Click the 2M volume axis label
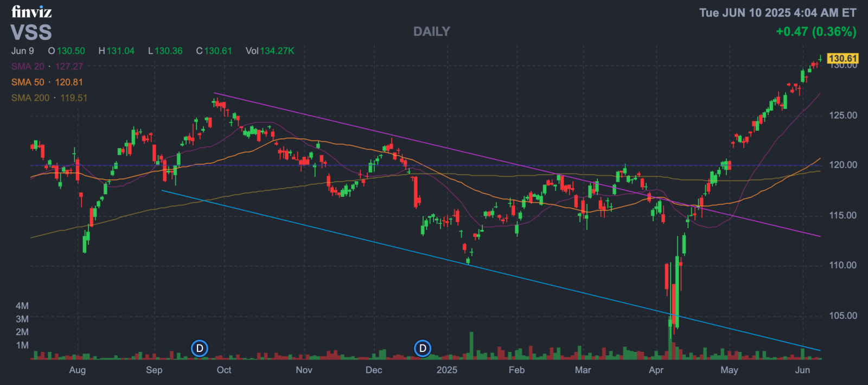This screenshot has height=385, width=868. pyautogui.click(x=22, y=332)
